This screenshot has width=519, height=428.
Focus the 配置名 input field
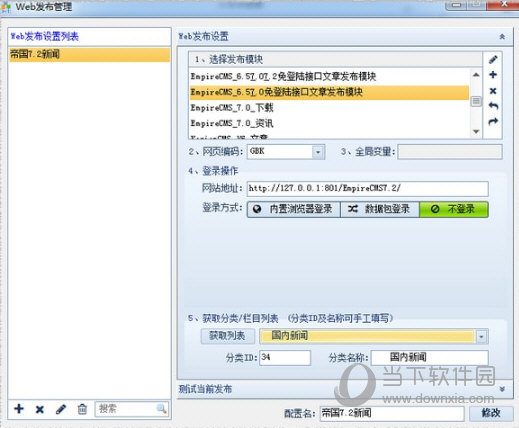392,413
